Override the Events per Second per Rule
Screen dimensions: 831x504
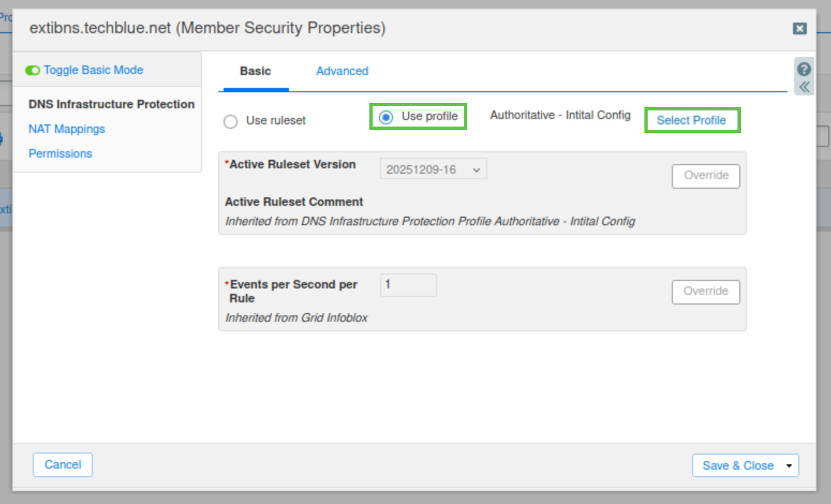[x=706, y=292]
